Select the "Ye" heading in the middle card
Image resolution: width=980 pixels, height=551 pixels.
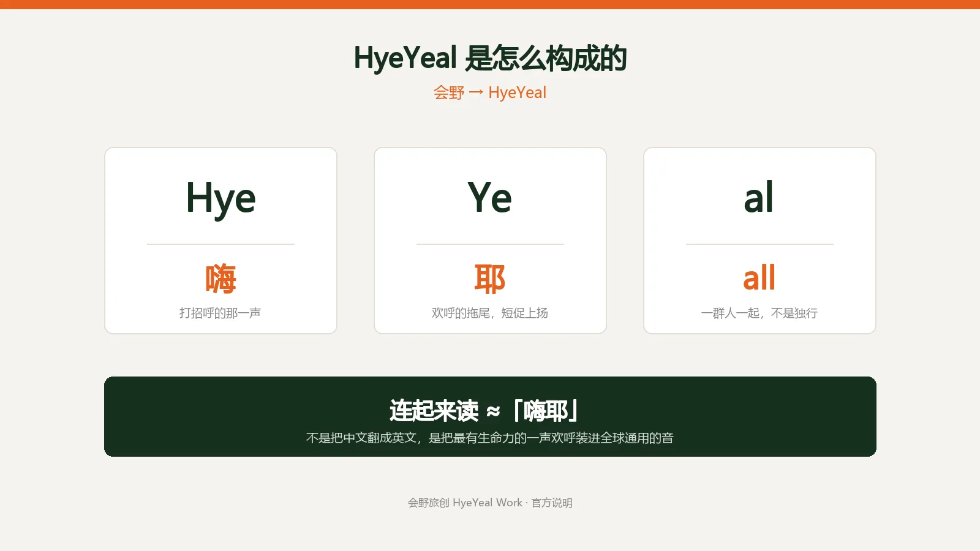point(490,197)
